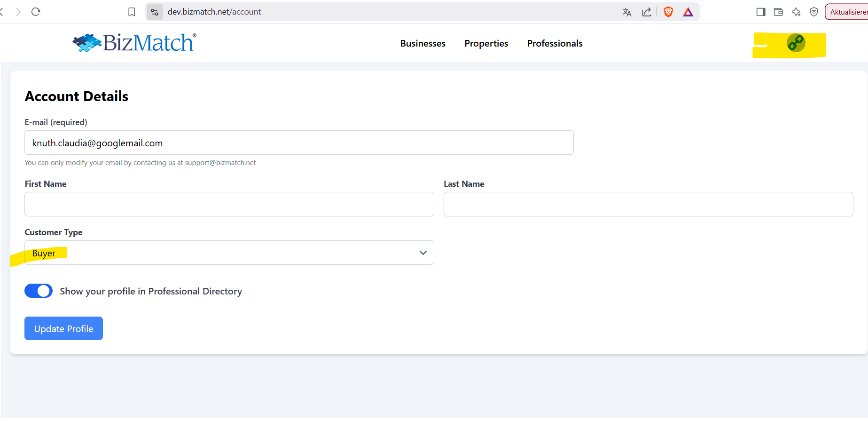Click the Brave VPN shield icon
The height and width of the screenshot is (421, 868).
coord(814,12)
